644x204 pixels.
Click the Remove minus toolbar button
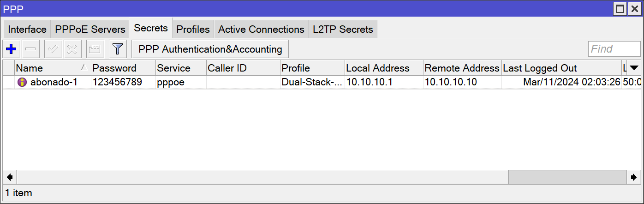[x=31, y=49]
